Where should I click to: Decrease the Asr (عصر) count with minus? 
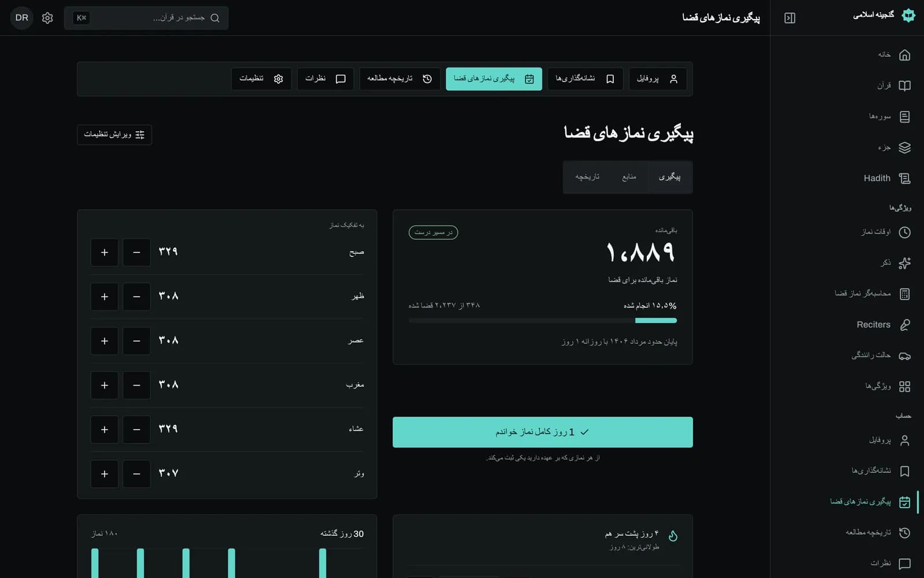[x=136, y=341]
